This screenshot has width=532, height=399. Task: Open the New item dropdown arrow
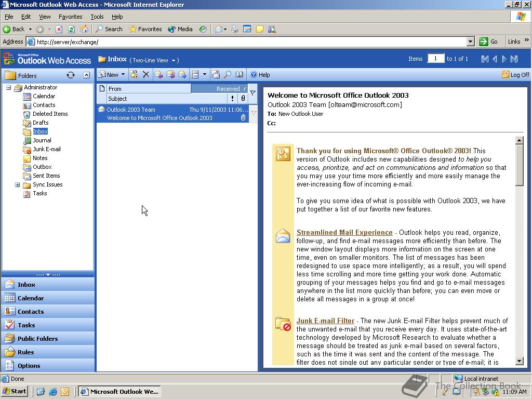(x=123, y=74)
